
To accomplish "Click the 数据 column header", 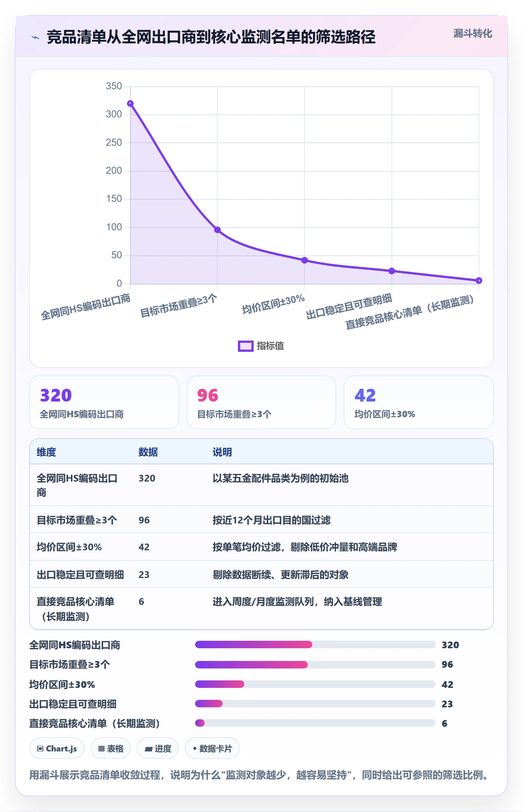I will 148,452.
